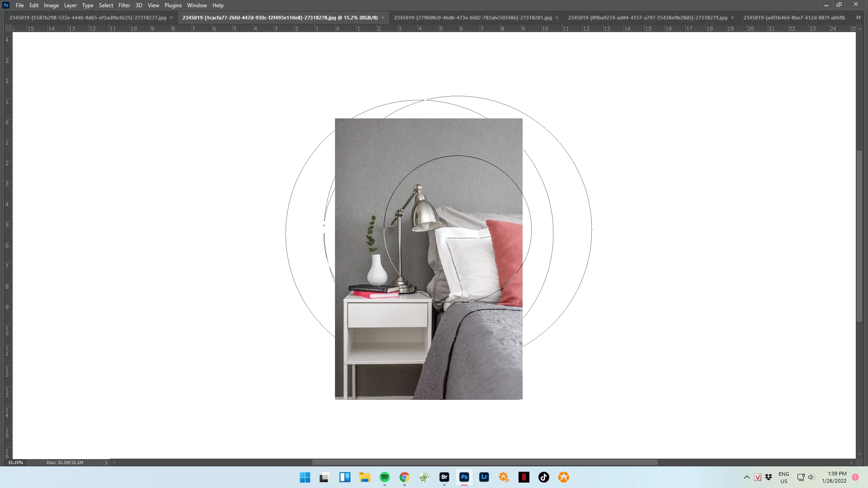Launch Google Chrome from taskbar

coord(404,477)
